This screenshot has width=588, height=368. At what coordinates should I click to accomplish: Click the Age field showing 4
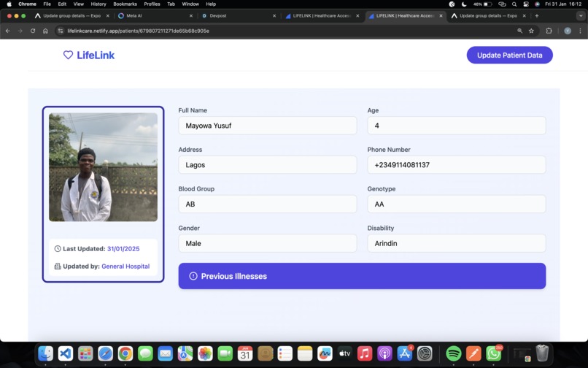[x=457, y=126]
